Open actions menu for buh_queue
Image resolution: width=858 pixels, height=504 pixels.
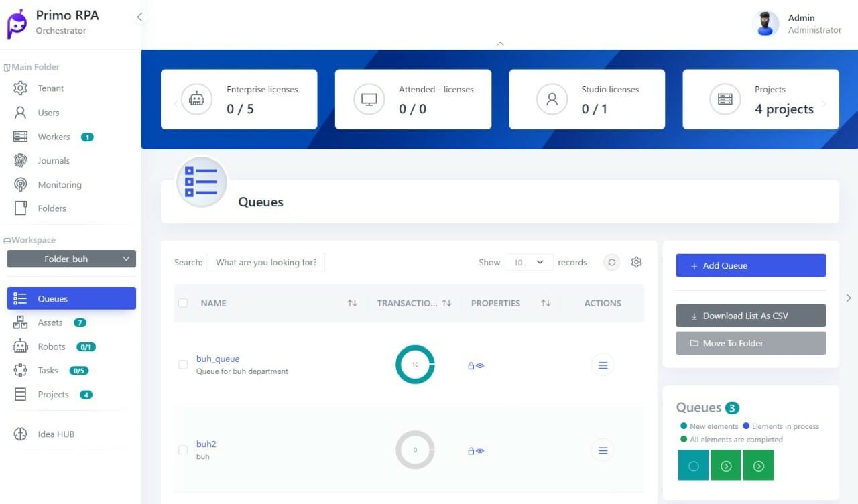[x=602, y=365]
